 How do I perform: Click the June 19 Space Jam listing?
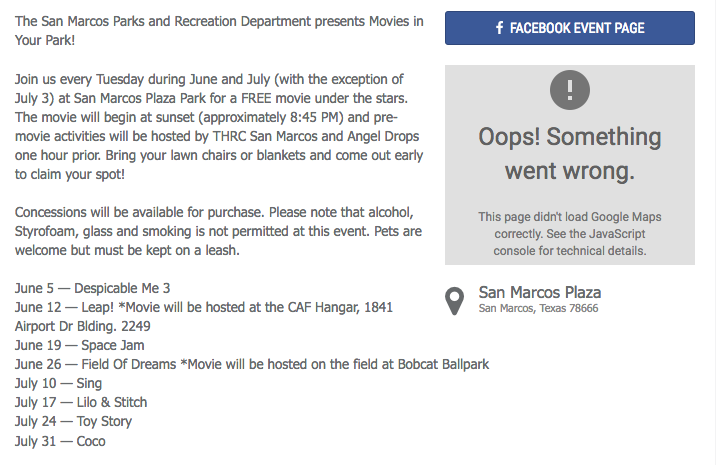click(x=79, y=345)
